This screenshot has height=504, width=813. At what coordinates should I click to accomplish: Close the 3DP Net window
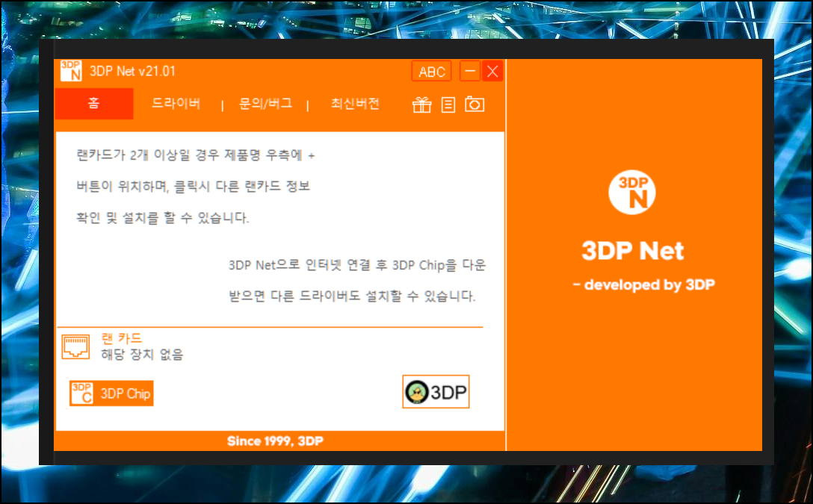pos(492,71)
